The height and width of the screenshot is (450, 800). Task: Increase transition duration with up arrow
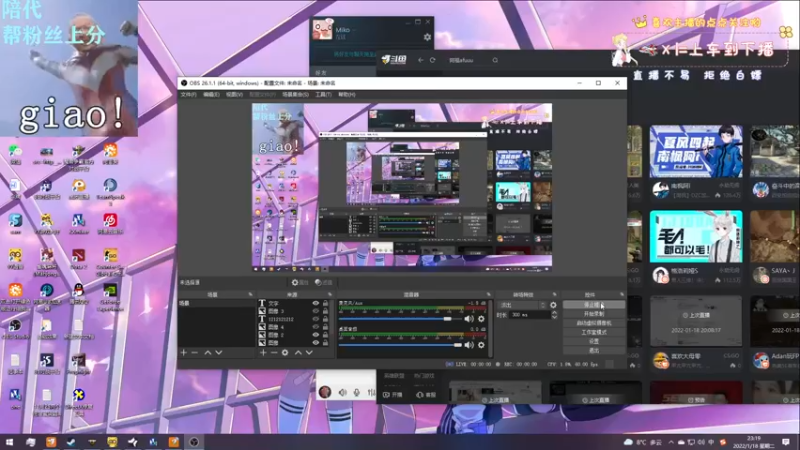click(x=554, y=313)
